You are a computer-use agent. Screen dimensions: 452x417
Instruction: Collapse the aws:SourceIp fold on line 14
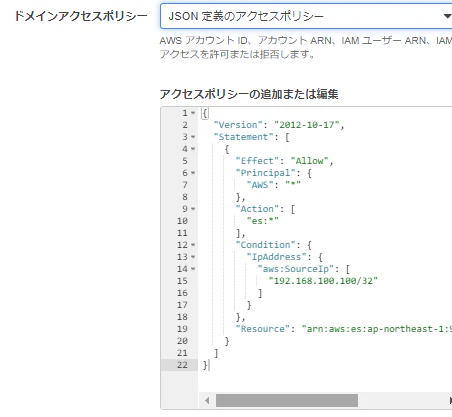(193, 269)
